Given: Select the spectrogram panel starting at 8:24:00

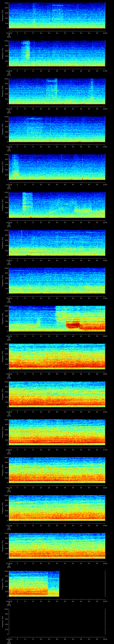Looking at the screenshot, I should [x=57, y=205].
